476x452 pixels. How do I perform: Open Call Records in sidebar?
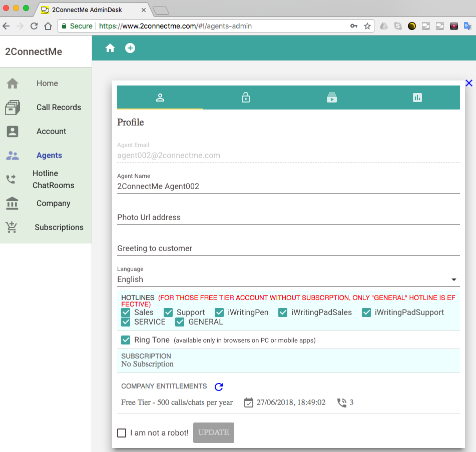tap(59, 107)
